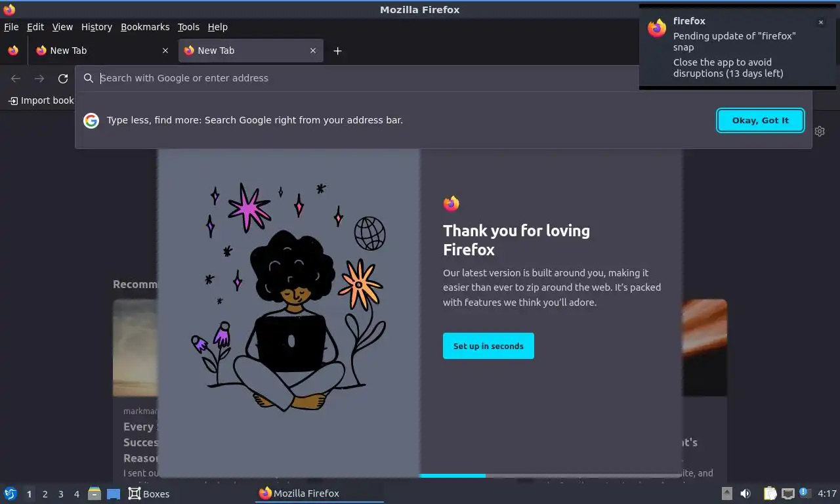This screenshot has width=840, height=504.
Task: Open the Help menu
Action: [217, 27]
